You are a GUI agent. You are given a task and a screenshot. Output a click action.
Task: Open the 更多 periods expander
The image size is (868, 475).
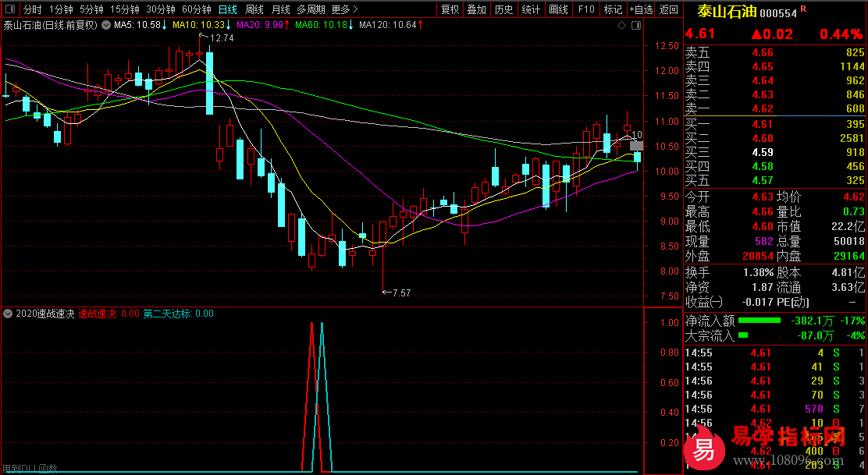tap(344, 9)
